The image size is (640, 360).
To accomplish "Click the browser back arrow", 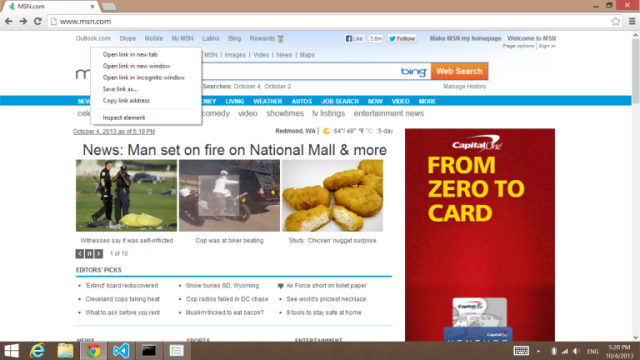I will [x=9, y=21].
